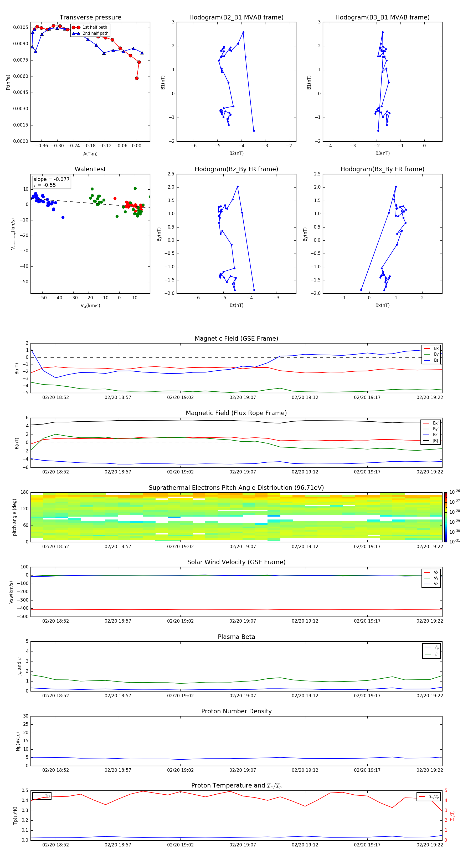Screen dimensions: 473x868
Task: Click the 'Pt(nPa)' y-axis label
Action: [x=8, y=82]
